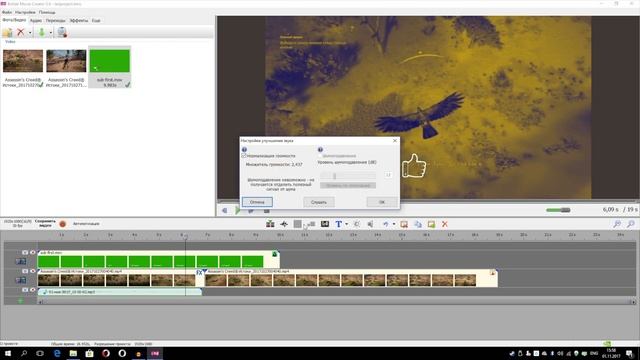
Task: Click the green lock icon on the green clip
Action: tap(275, 254)
